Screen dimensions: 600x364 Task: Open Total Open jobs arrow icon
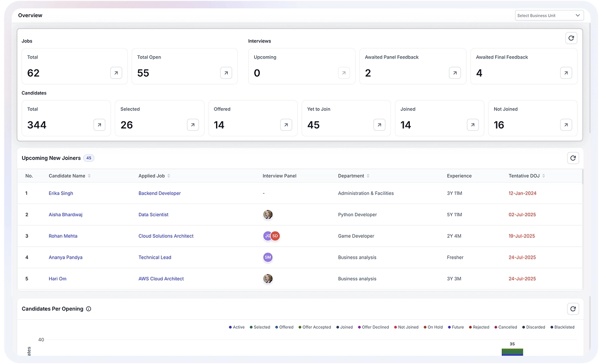226,73
